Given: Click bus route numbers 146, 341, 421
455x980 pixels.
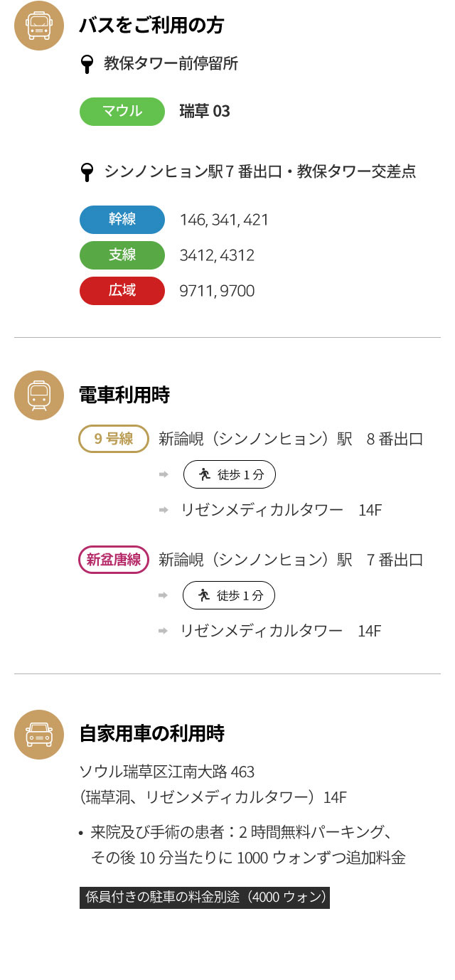Looking at the screenshot, I should 225,220.
